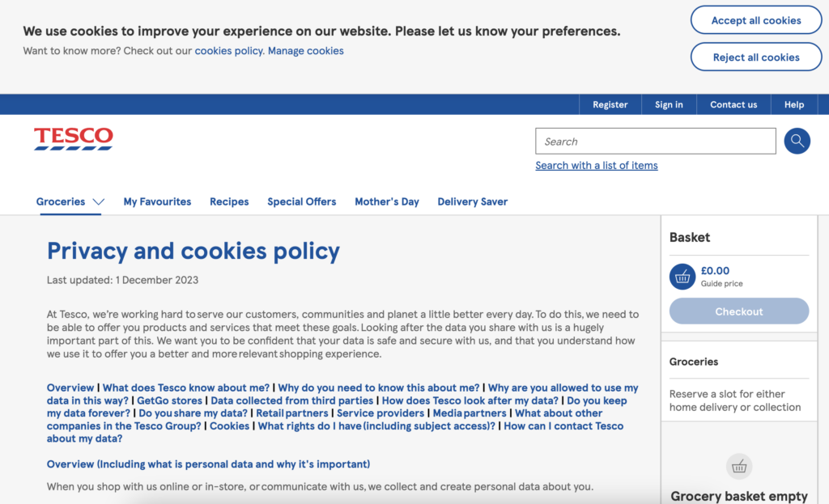
Task: Open the Mother's Day section
Action: point(386,201)
